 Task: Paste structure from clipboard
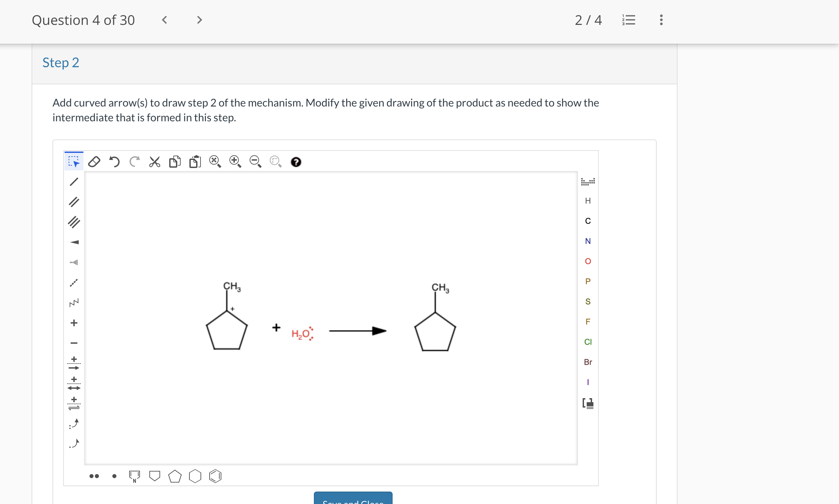pos(195,162)
